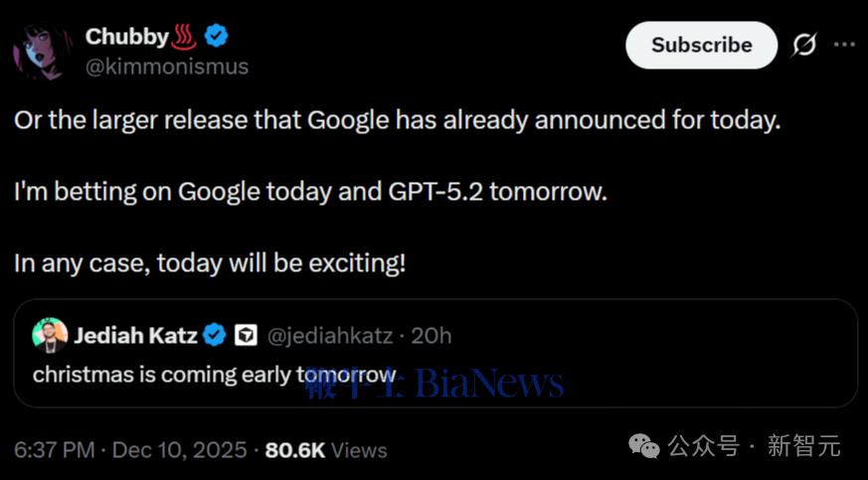Click the Jediah Katz author name
This screenshot has height=480, width=868.
pyautogui.click(x=134, y=336)
